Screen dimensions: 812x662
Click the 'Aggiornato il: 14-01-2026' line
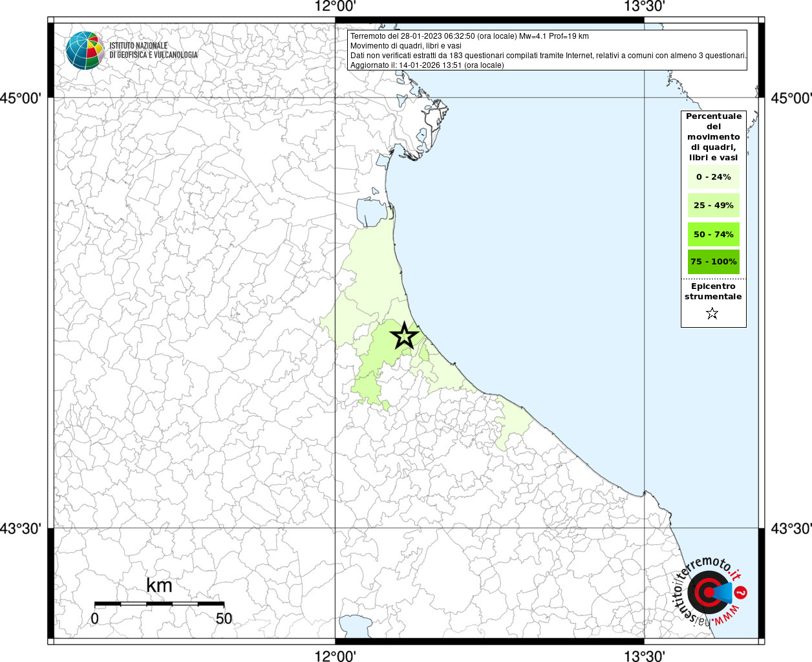[x=427, y=65]
